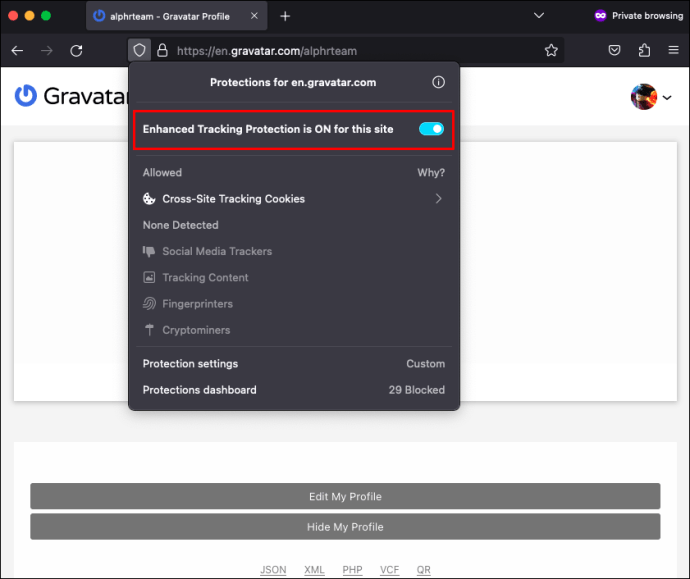Click the Social Media Trackers label

217,251
